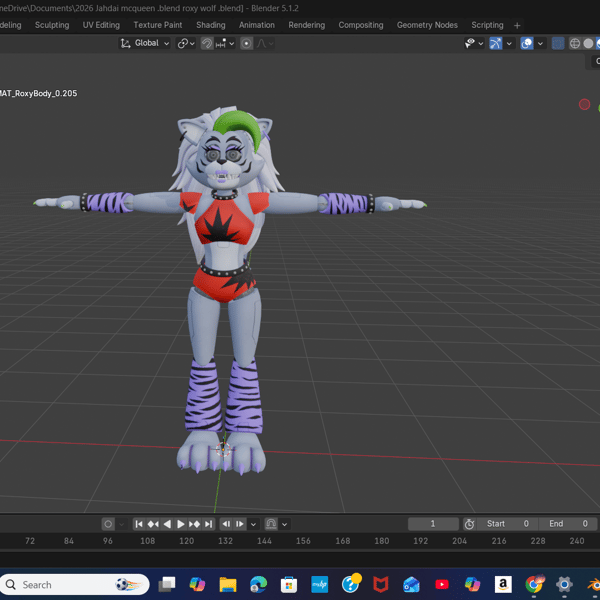Open Amazon from the taskbar

(x=503, y=584)
